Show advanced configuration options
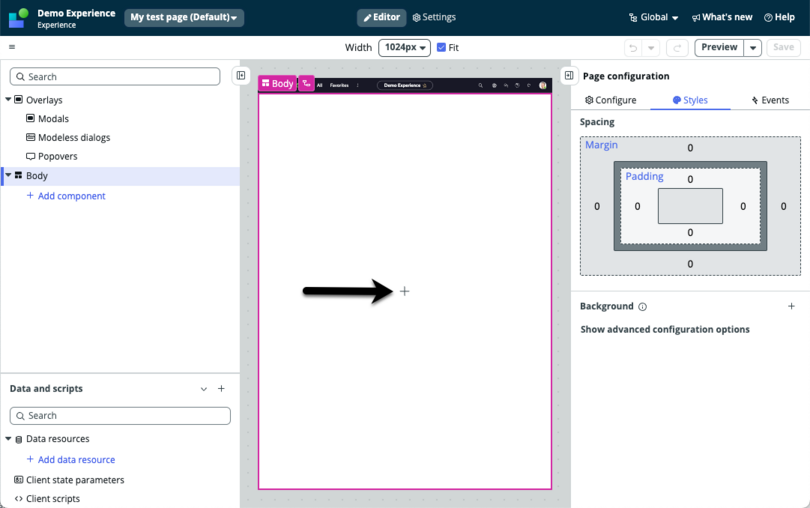 665,329
